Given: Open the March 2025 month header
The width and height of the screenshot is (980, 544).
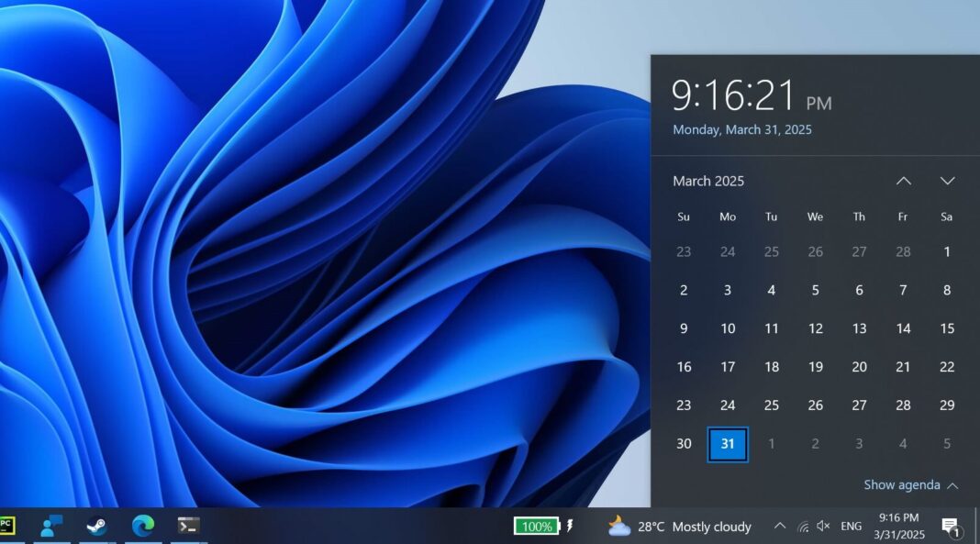Looking at the screenshot, I should click(x=707, y=181).
